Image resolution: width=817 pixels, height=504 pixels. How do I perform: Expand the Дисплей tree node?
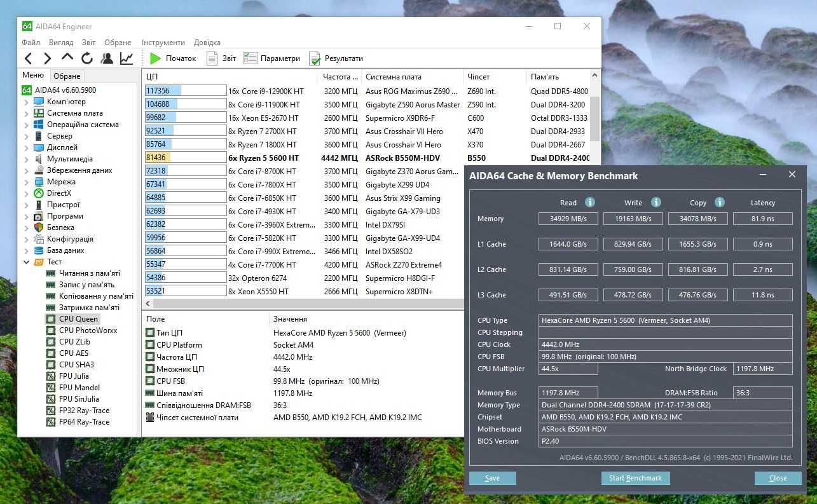(26, 147)
